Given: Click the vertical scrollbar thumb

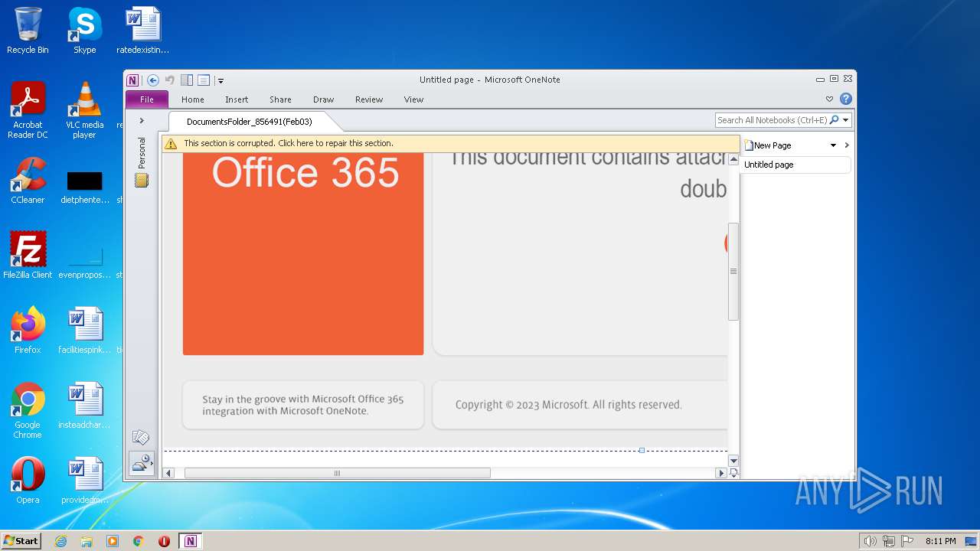Looking at the screenshot, I should click(x=733, y=271).
